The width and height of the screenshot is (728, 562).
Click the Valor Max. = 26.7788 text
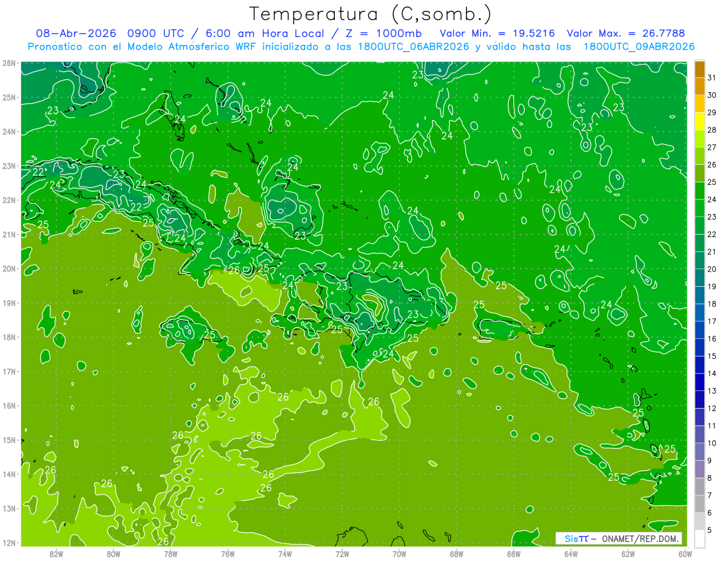tap(626, 33)
